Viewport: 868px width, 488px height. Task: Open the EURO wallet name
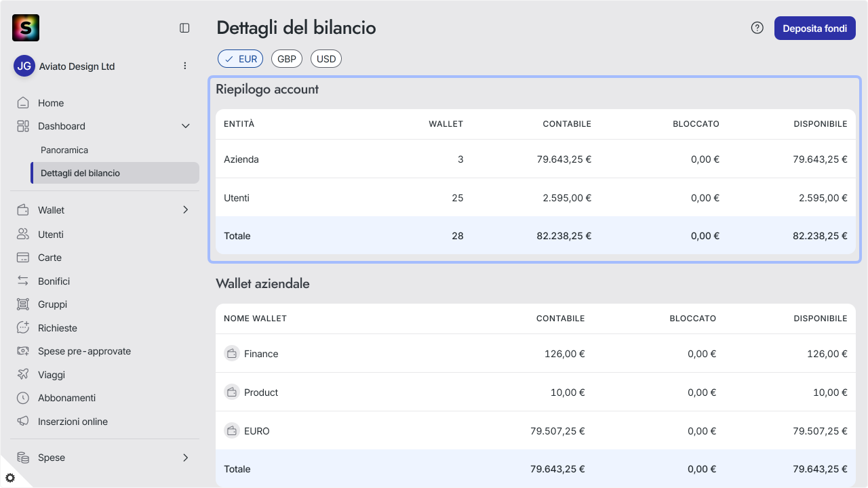point(257,431)
